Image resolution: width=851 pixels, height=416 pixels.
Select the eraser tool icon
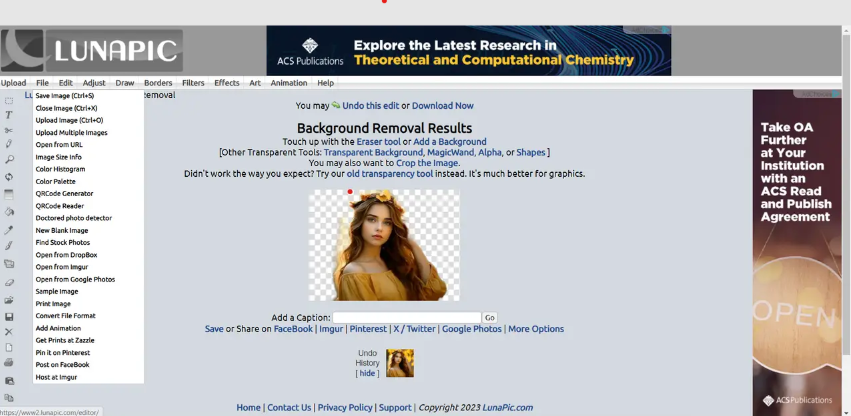pyautogui.click(x=9, y=282)
